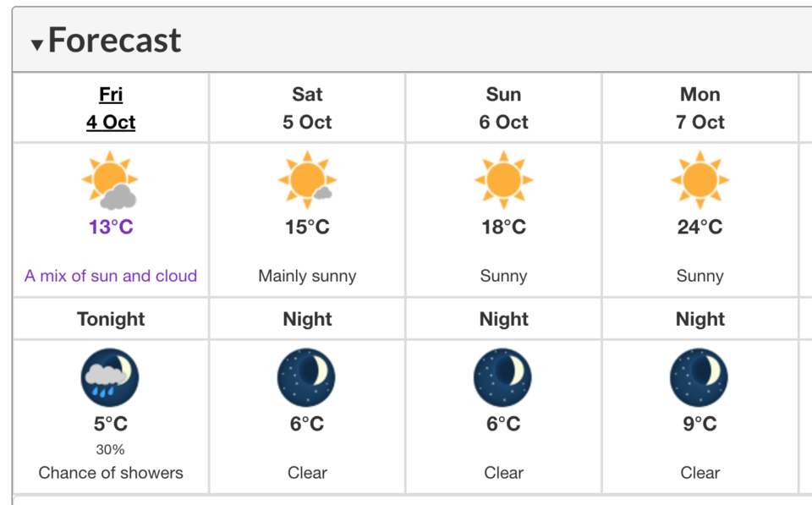This screenshot has height=505, width=812.
Task: Click the 30% precipitation chance text
Action: pyautogui.click(x=110, y=449)
